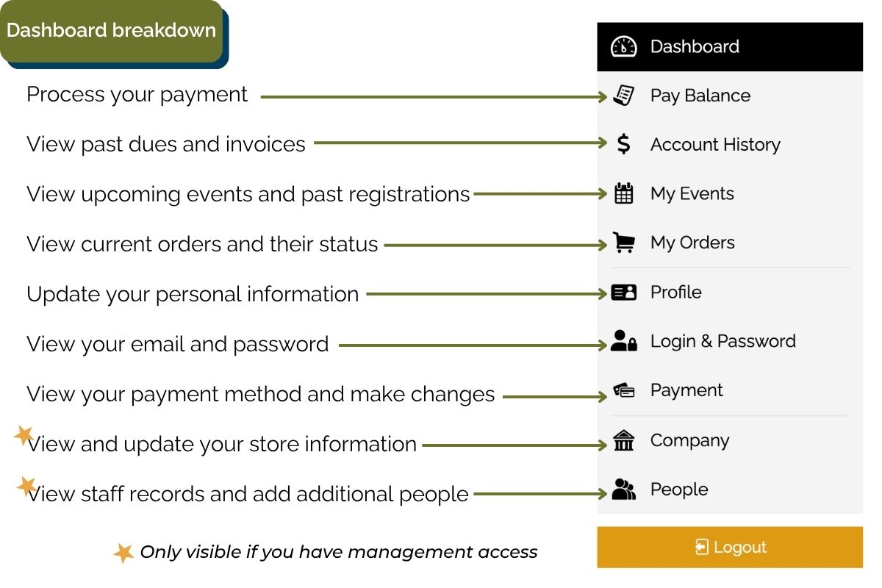Click the My Events calendar icon
Image resolution: width=882 pixels, height=588 pixels.
(623, 194)
